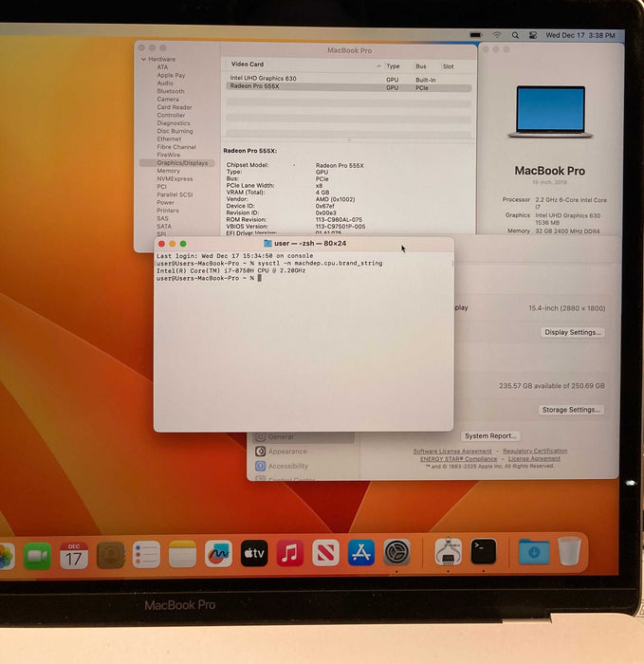Select Disc Burning in hardware sidebar

[x=175, y=131]
